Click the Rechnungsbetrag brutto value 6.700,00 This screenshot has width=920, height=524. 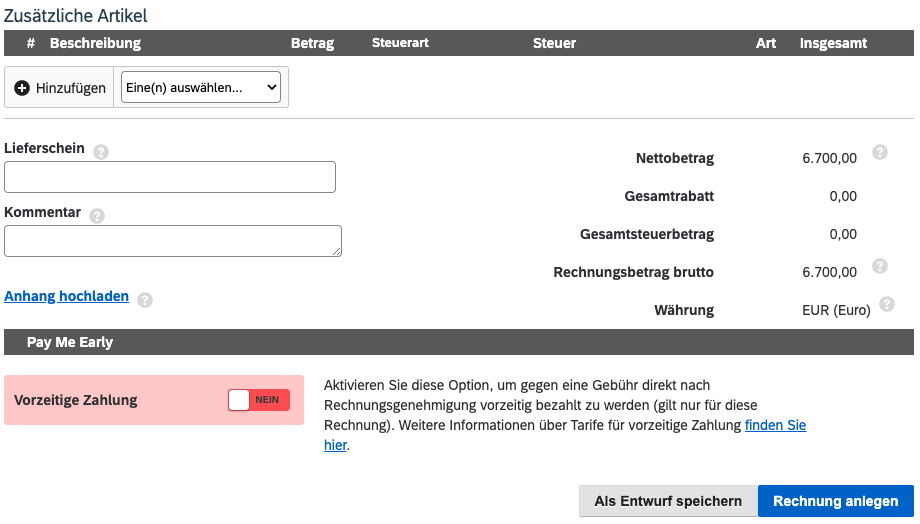[829, 272]
